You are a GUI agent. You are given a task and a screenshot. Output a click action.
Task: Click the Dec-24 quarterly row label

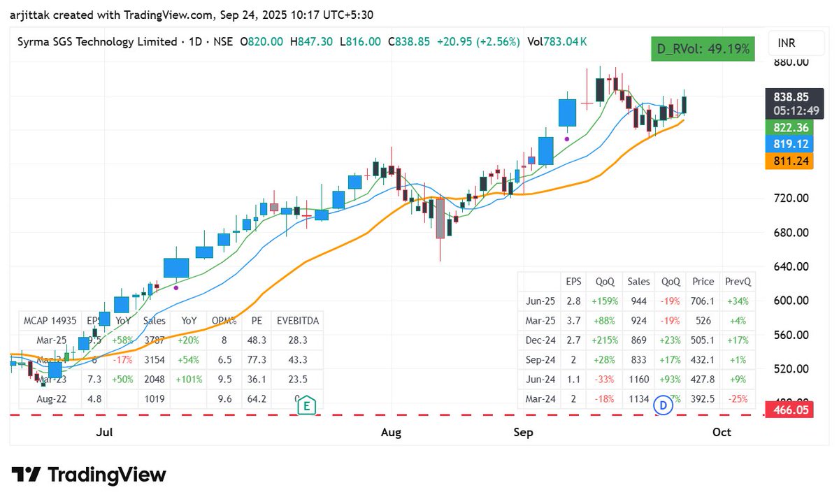(539, 340)
